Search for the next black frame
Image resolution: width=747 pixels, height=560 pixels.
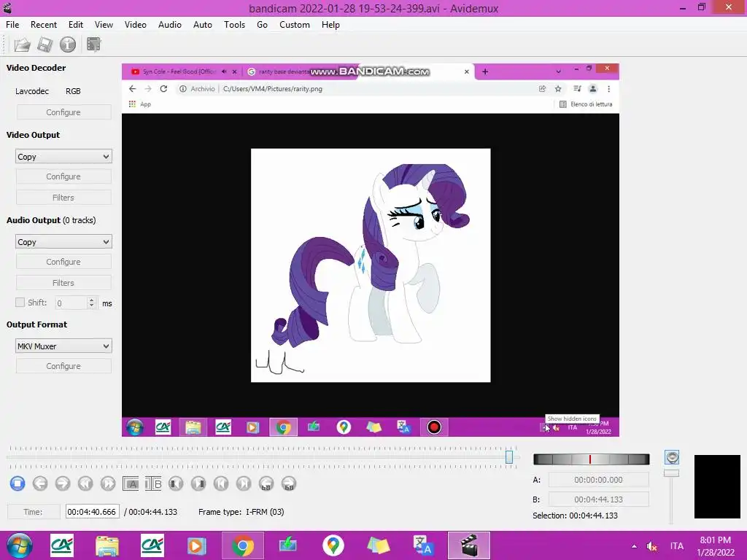tap(198, 484)
